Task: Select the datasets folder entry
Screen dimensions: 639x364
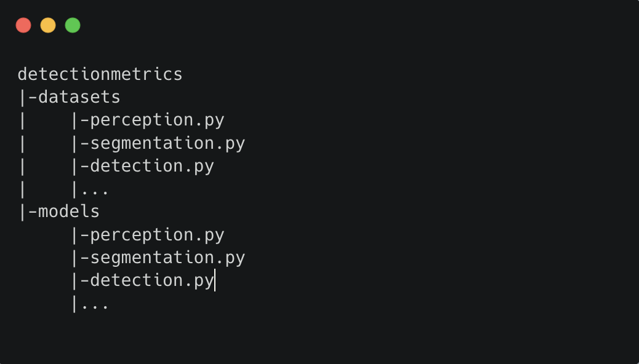Action: [79, 97]
